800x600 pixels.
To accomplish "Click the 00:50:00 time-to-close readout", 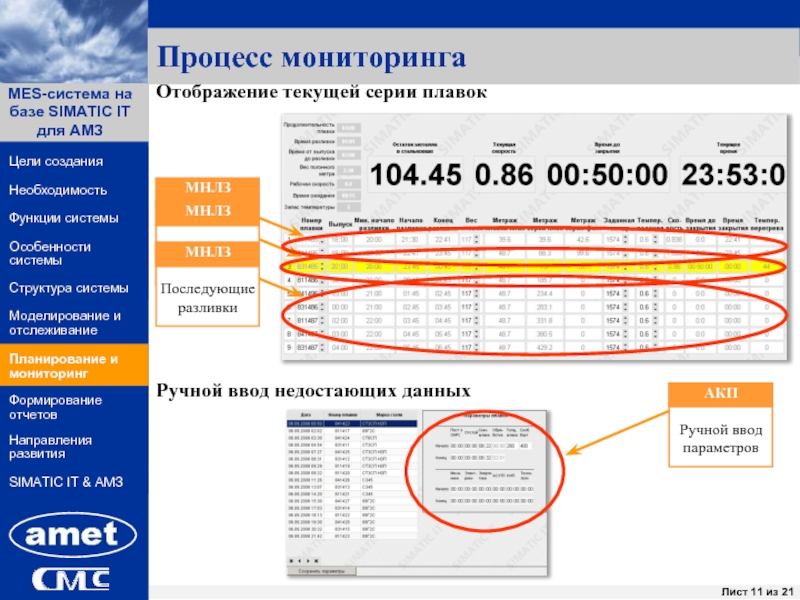I will point(607,174).
